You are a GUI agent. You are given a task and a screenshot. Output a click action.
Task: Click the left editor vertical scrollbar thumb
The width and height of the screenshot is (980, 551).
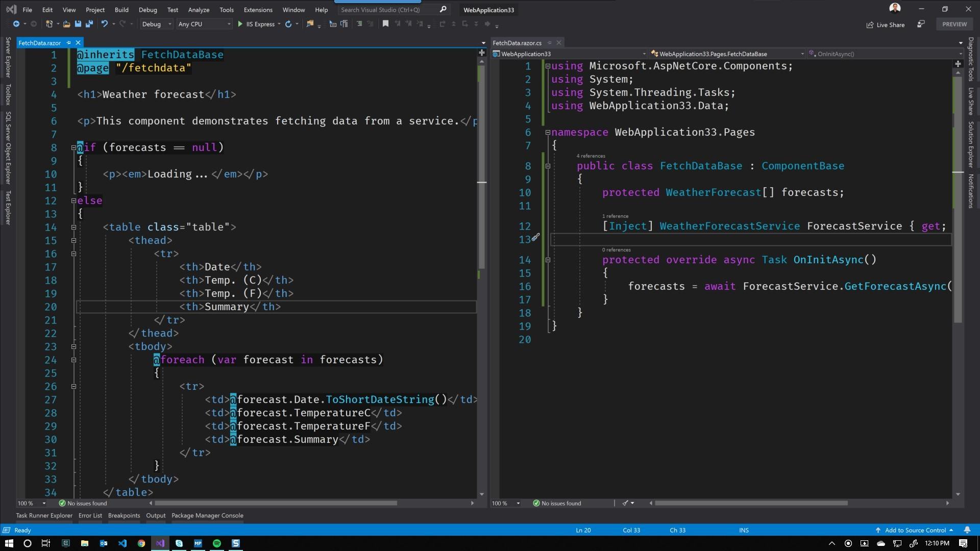pos(481,167)
